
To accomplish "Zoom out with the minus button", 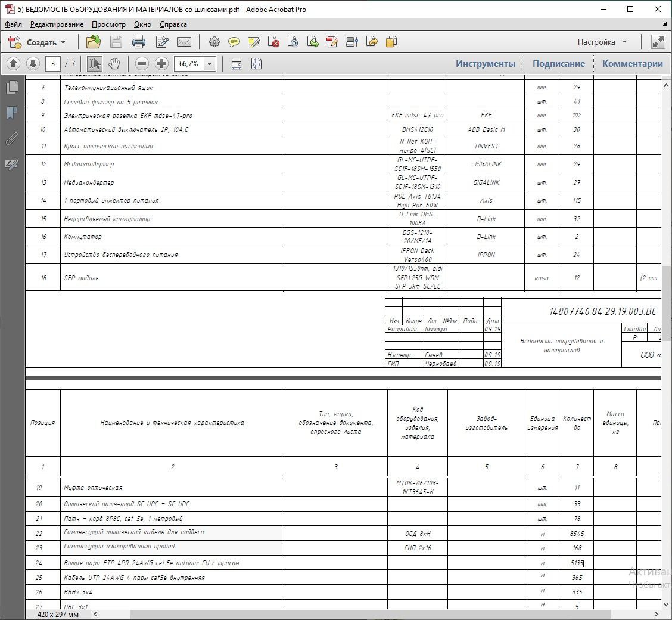I will (x=142, y=64).
